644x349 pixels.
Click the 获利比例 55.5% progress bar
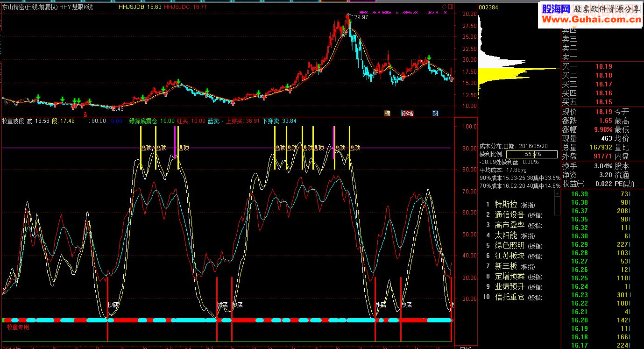(x=531, y=154)
